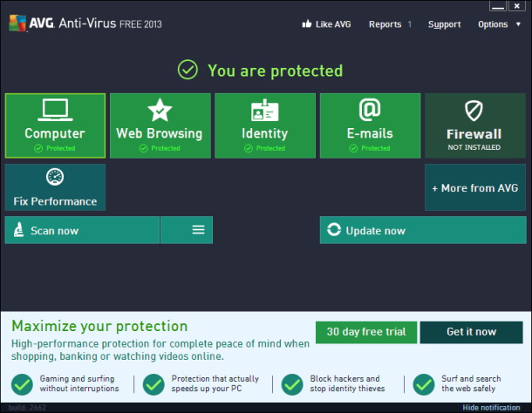Screen dimensions: 532x413
Task: Open the Web Browsing star tile
Action: tap(160, 125)
